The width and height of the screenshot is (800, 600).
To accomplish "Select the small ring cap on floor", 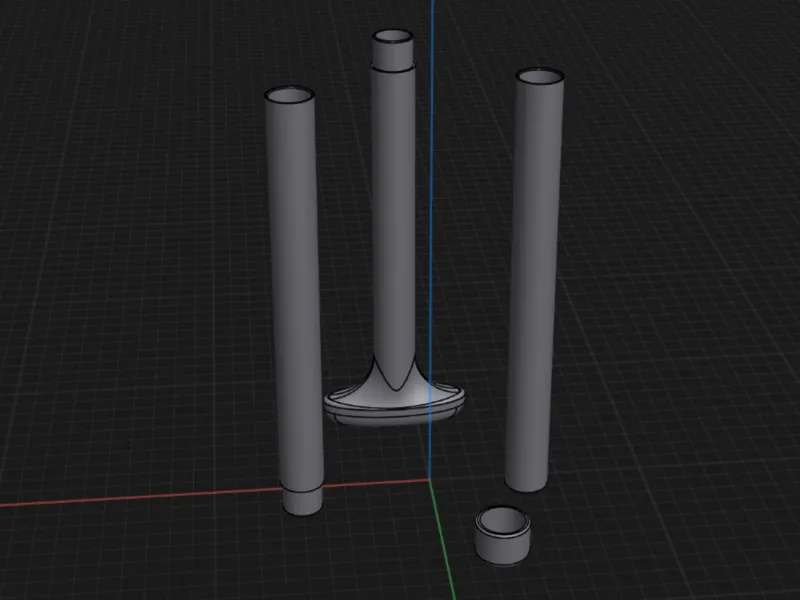I will pos(503,535).
